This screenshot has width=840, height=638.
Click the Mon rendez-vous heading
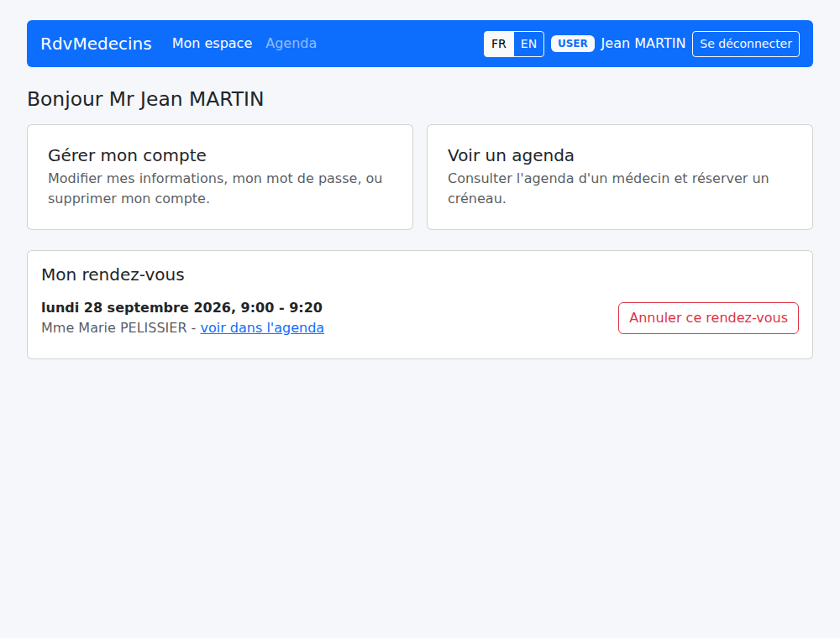[x=113, y=275]
